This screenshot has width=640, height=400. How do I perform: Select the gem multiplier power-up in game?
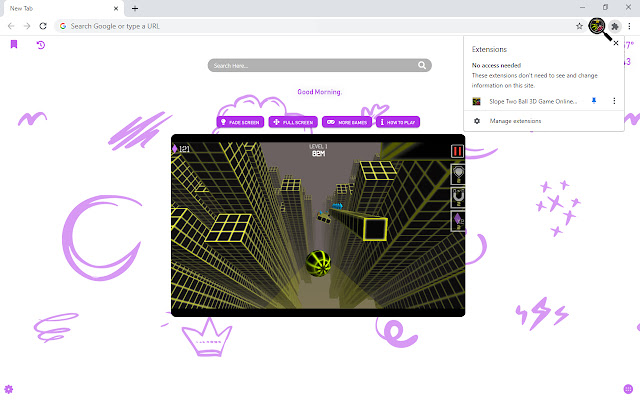pyautogui.click(x=458, y=221)
